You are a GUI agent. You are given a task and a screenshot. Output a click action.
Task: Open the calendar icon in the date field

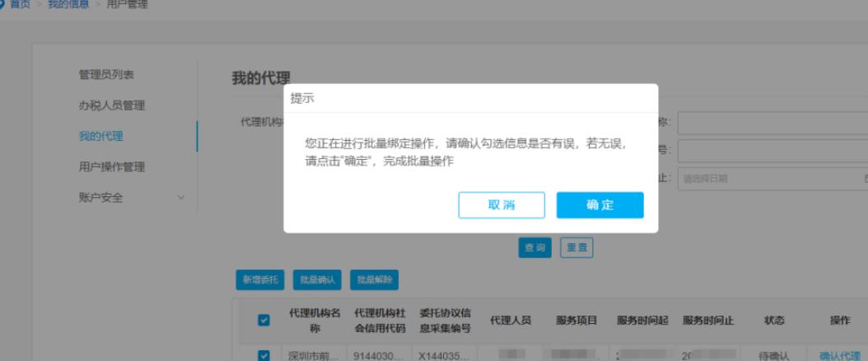coord(865,179)
